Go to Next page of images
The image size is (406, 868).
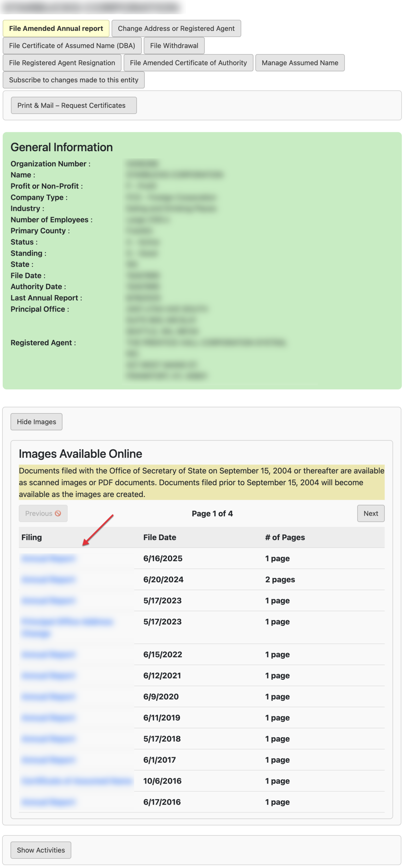tap(370, 513)
